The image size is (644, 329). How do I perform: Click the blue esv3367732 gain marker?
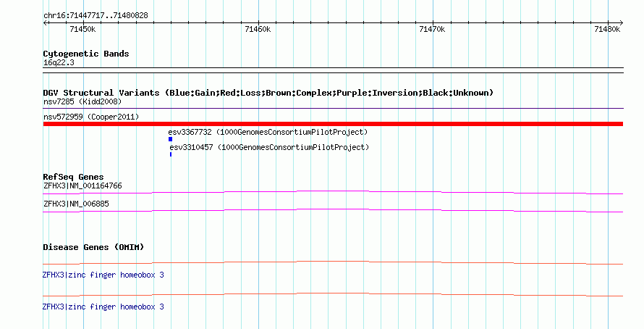tap(171, 139)
